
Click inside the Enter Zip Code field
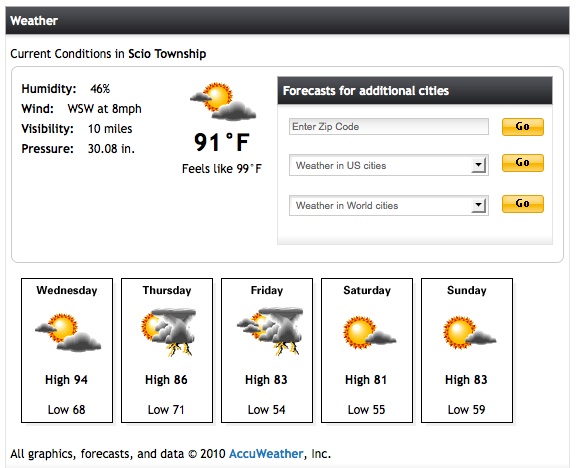tap(389, 126)
